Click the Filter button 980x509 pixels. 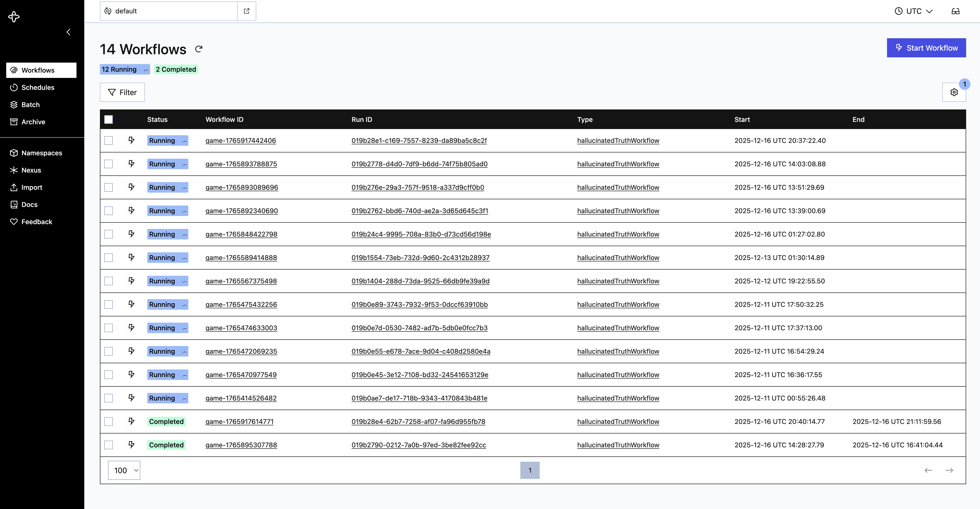(x=122, y=92)
